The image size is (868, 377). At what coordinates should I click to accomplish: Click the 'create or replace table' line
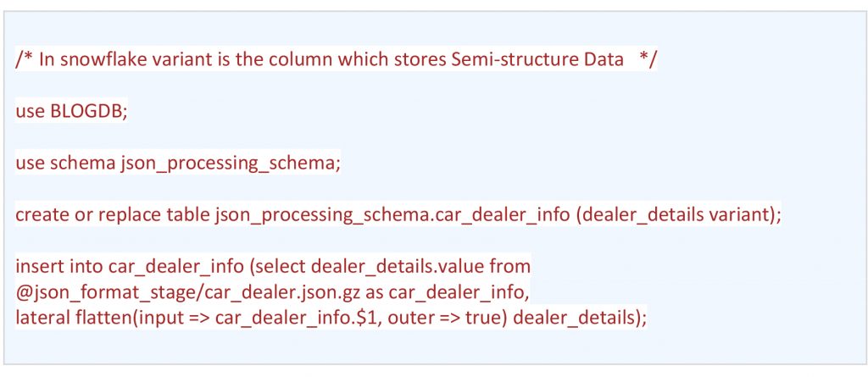point(398,215)
